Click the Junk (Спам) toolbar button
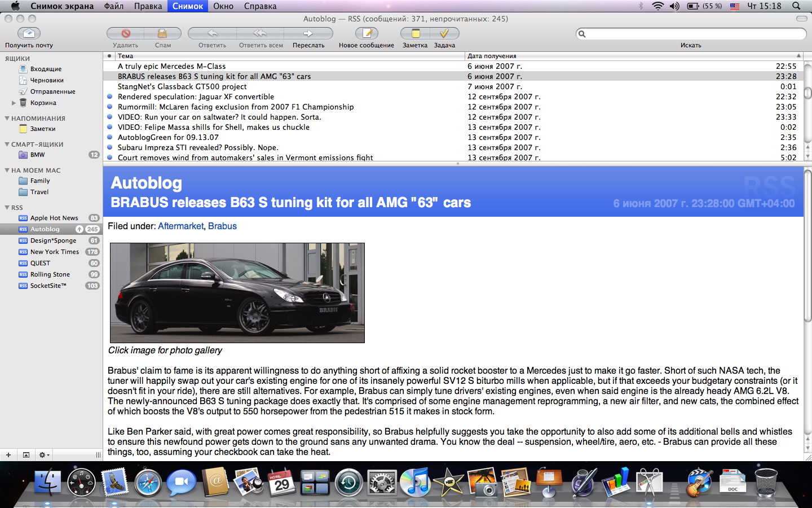The height and width of the screenshot is (508, 812). pos(162,33)
